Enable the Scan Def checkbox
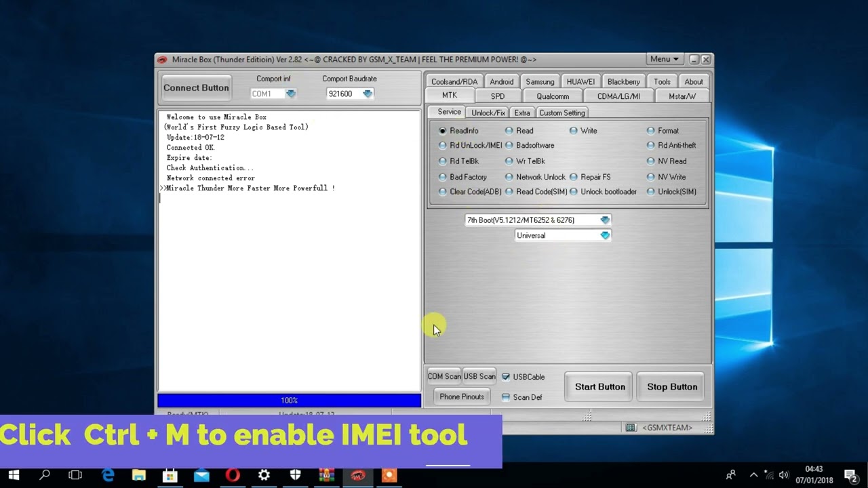868x488 pixels. tap(506, 397)
